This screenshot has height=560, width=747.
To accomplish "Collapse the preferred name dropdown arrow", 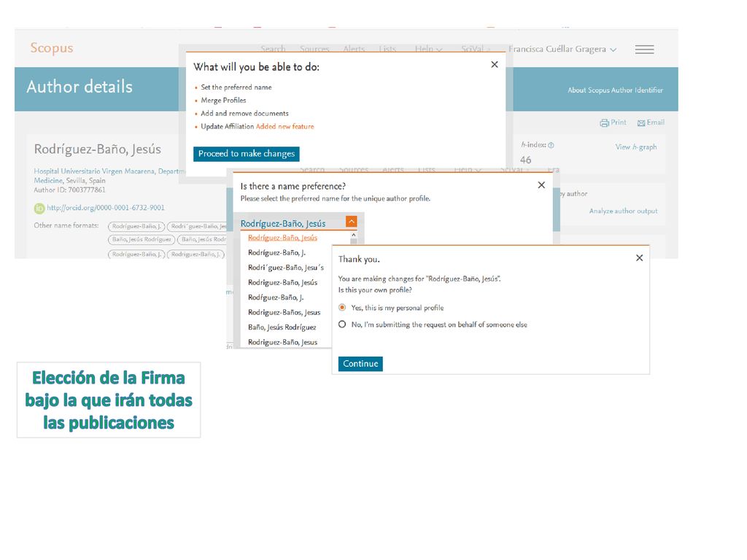I will coord(351,222).
